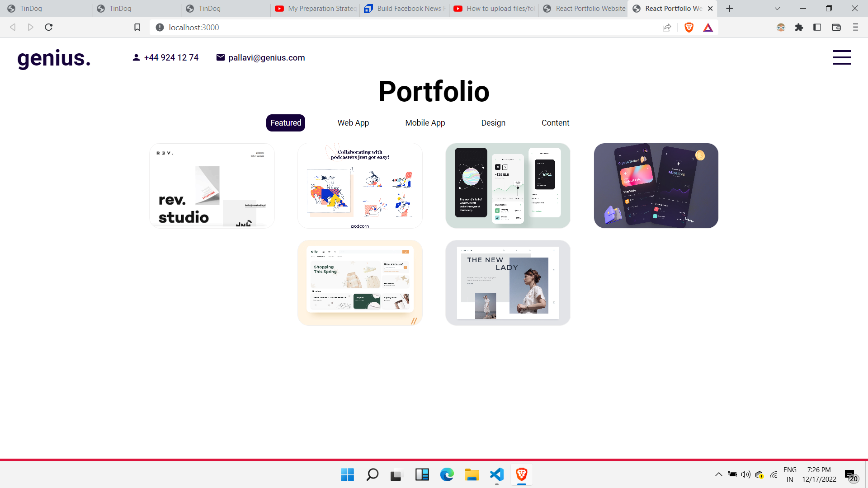The width and height of the screenshot is (868, 488).
Task: Open the Crypto Wallet project thumbnail
Action: (656, 186)
